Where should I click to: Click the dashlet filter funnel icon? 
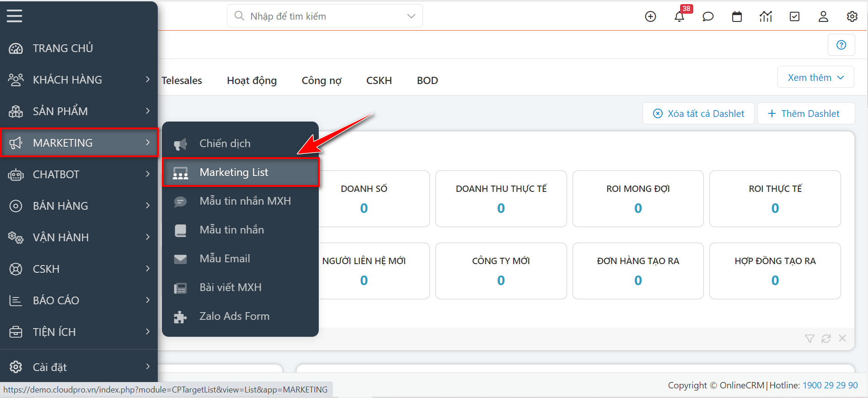point(809,339)
